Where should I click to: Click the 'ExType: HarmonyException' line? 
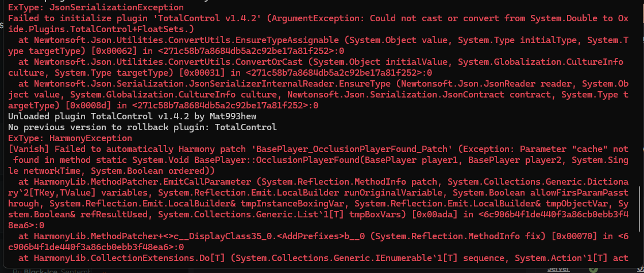[70, 138]
